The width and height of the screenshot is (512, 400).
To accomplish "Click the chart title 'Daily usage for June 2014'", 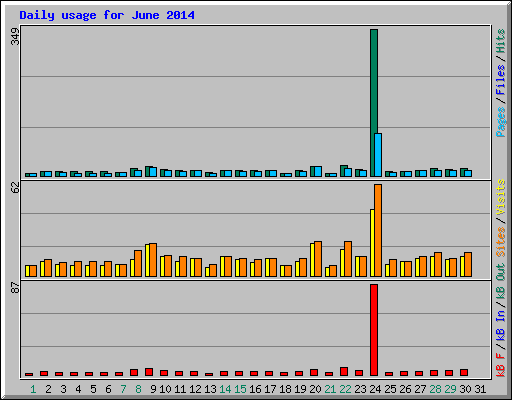I will pyautogui.click(x=107, y=15).
